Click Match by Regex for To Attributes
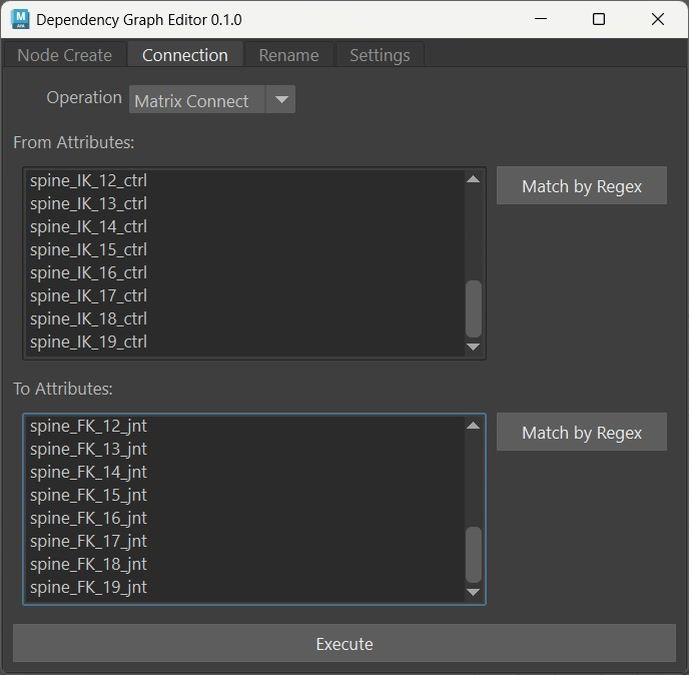Viewport: 689px width, 675px height. click(581, 432)
